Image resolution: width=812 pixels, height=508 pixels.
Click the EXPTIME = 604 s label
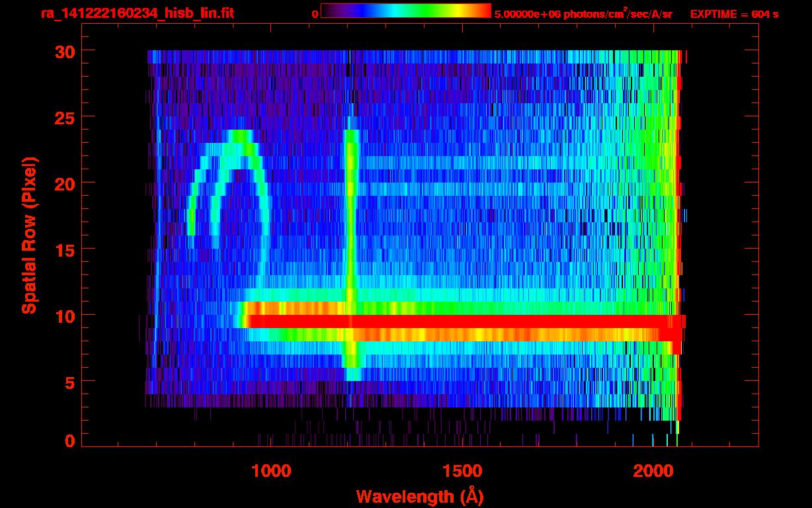(x=734, y=14)
